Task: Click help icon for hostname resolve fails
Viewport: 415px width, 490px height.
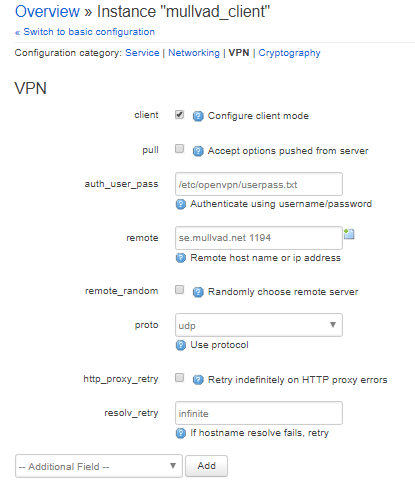Action: point(180,433)
